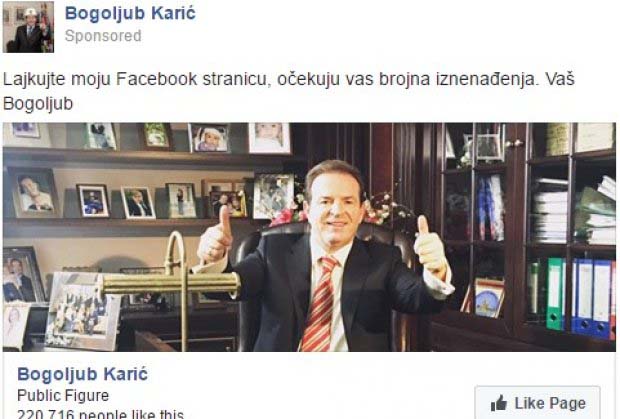Viewport: 620px width, 419px height.
Task: Click the word Bogoljub ending the post text
Action: (x=38, y=104)
